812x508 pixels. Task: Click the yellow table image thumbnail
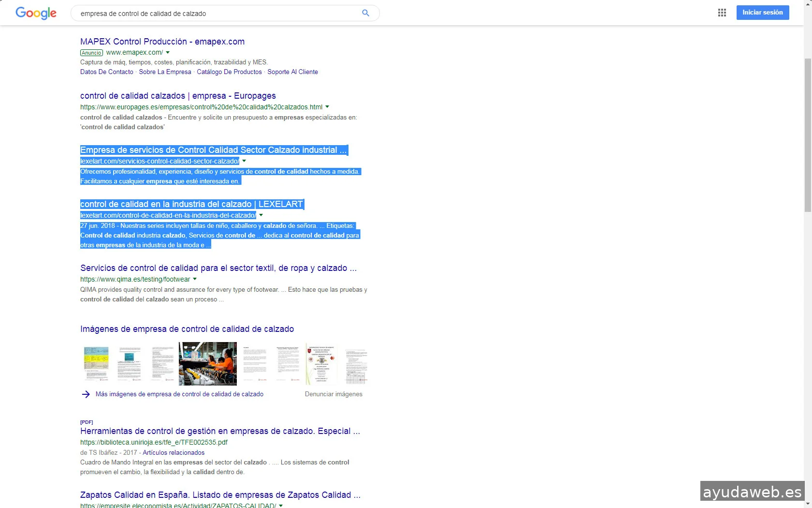96,363
